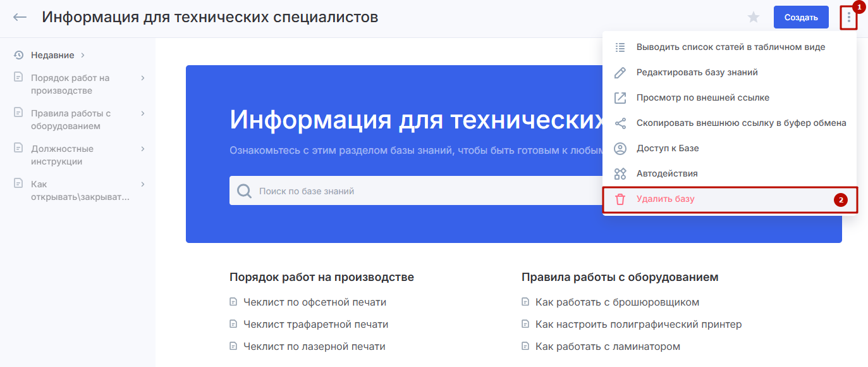Select Доступ к Базе menu item
868x367 pixels.
tap(667, 148)
